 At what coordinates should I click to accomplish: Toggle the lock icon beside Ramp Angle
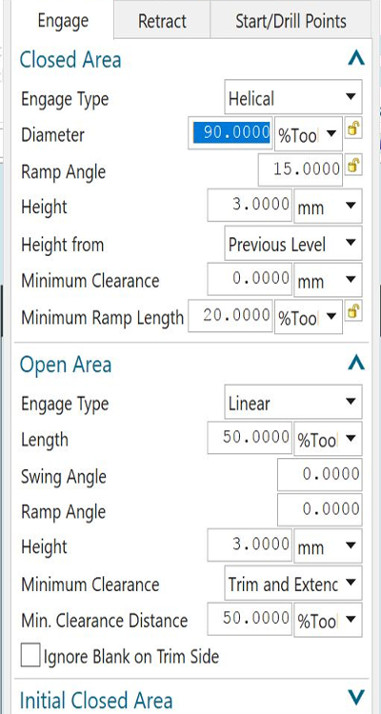click(353, 166)
